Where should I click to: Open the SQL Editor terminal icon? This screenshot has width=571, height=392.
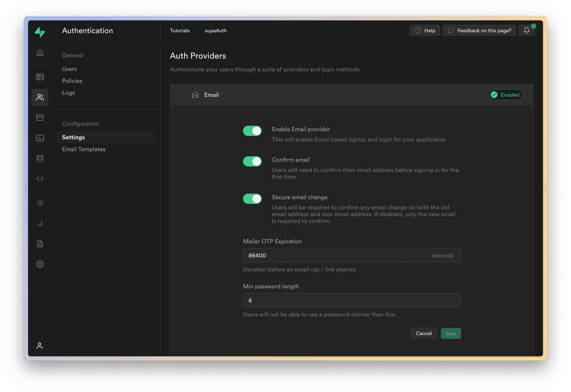[40, 138]
